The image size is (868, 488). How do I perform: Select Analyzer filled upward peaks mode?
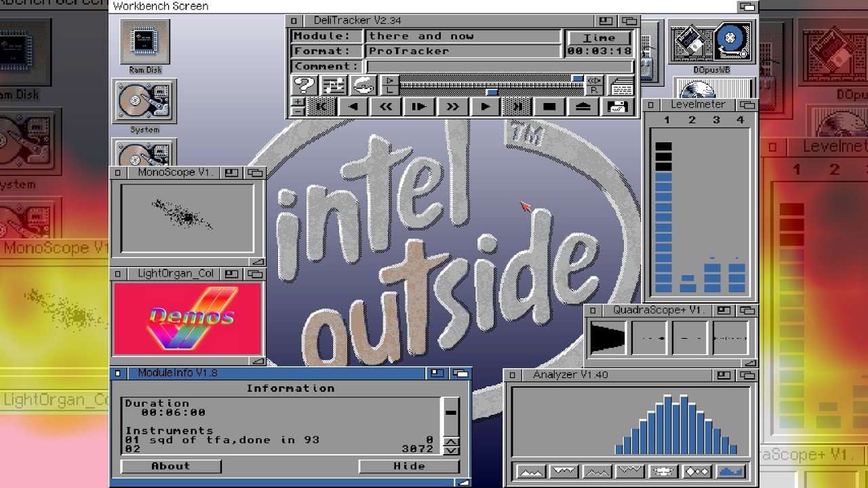pos(530,471)
